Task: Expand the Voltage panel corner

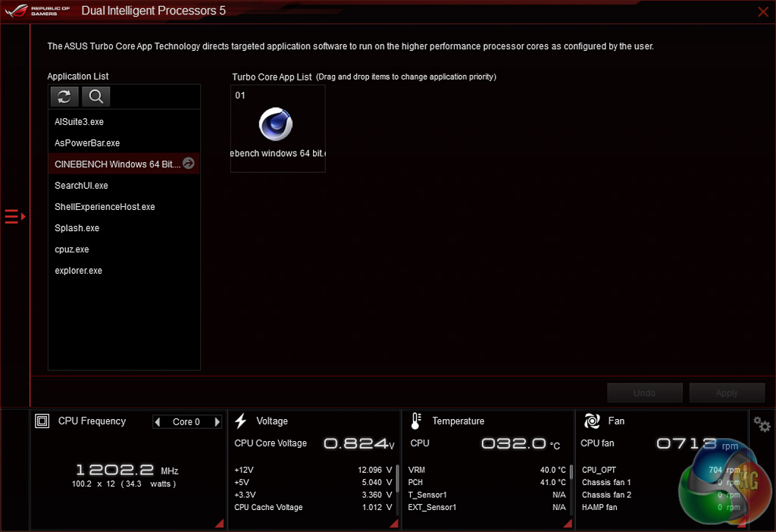Action: coord(394,523)
